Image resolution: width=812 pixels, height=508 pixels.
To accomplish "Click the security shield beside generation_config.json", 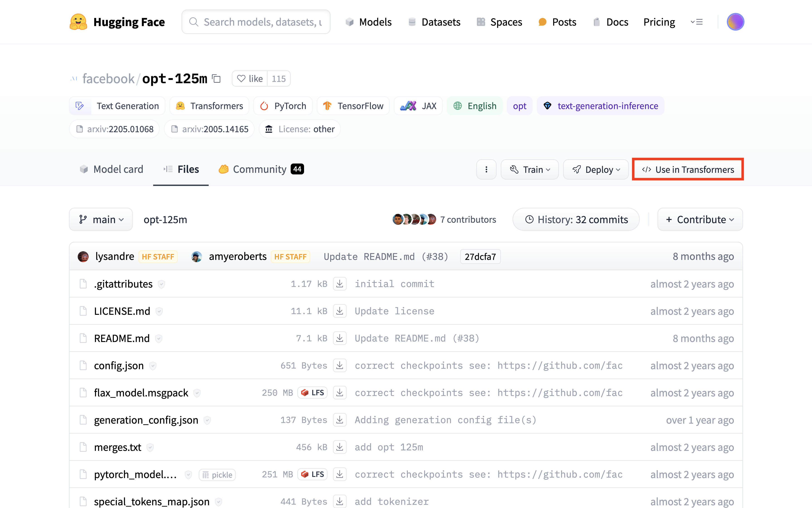I will (207, 420).
